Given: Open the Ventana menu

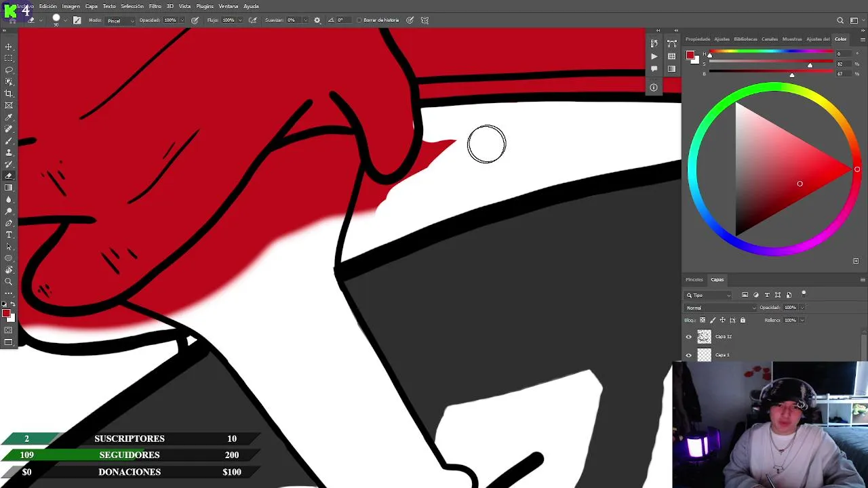Looking at the screenshot, I should click(x=229, y=6).
